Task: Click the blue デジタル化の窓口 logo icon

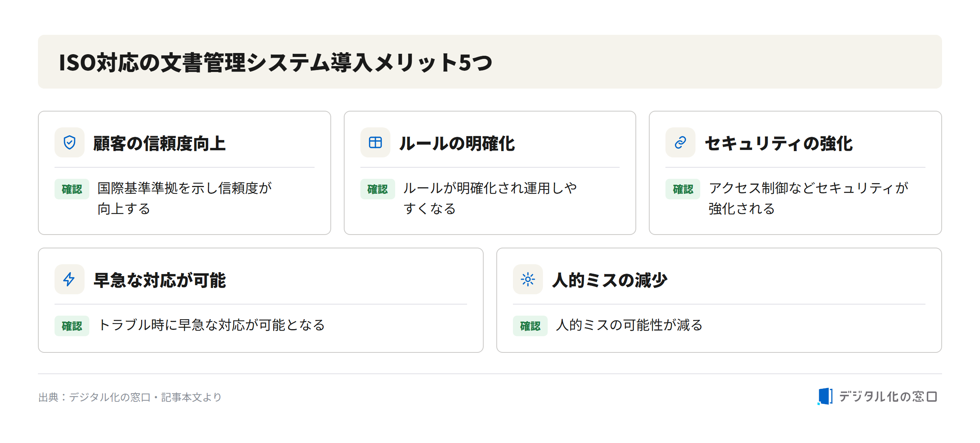Action: click(x=825, y=396)
